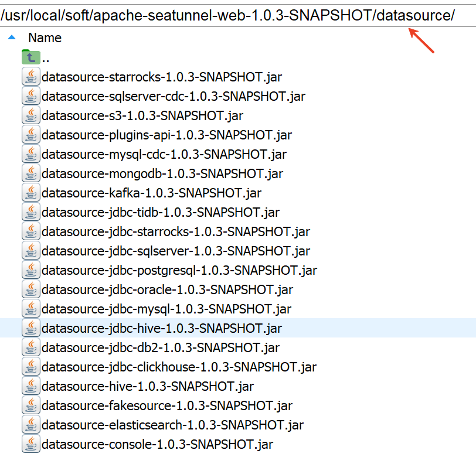Click the jar icon for datasource-elasticsearch
Screen dimensions: 476x474
[31, 425]
